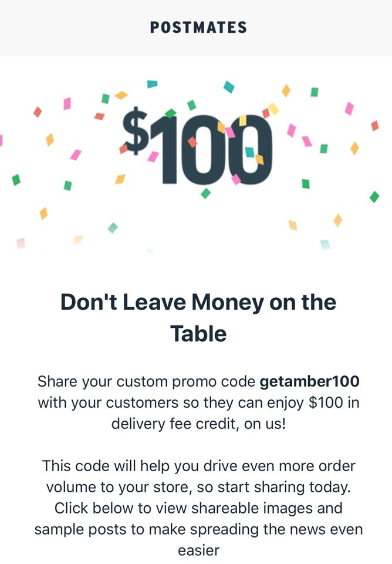Click the POSTMATES logo in header
392x564 pixels.
[x=198, y=28]
